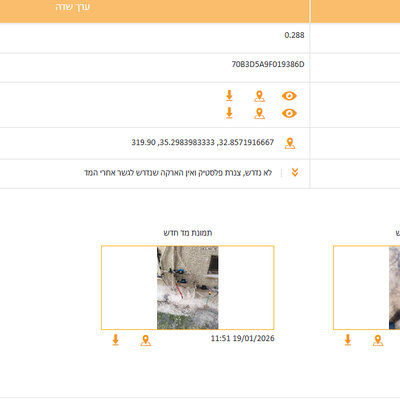Select the ID 70B3D5A9F019386D

pos(268,64)
